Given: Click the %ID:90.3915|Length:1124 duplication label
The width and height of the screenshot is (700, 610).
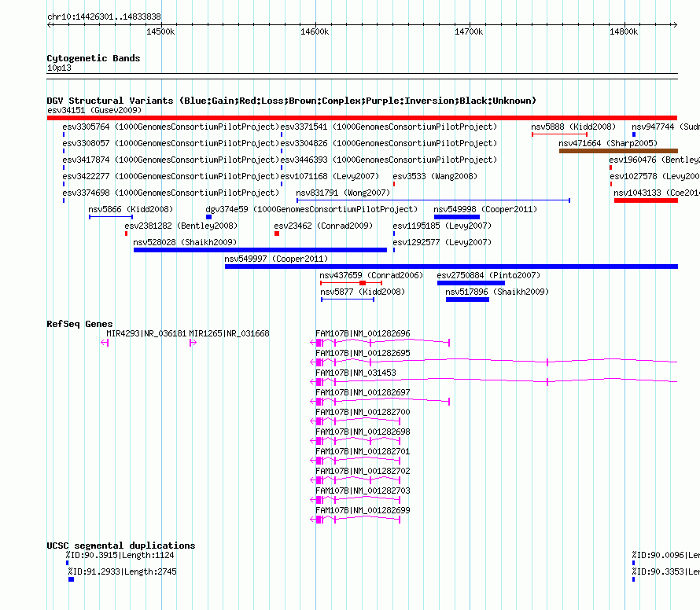Looking at the screenshot, I should pyautogui.click(x=120, y=555).
